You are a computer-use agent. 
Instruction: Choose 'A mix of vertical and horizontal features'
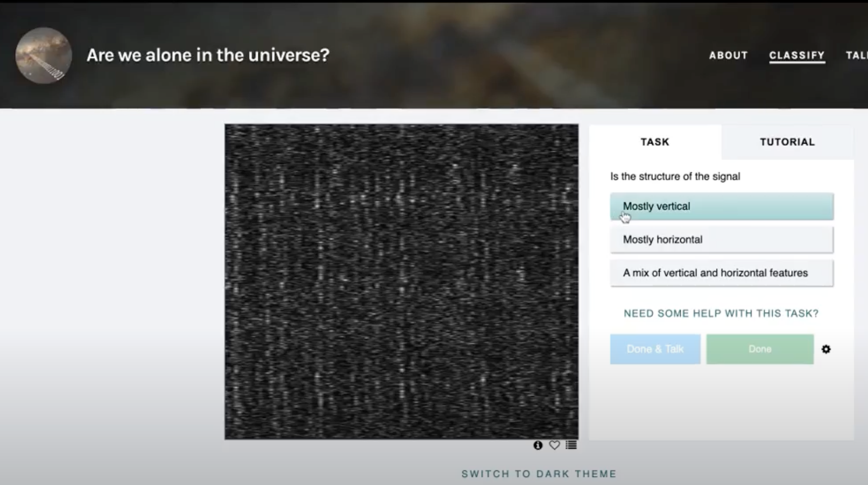coord(721,273)
